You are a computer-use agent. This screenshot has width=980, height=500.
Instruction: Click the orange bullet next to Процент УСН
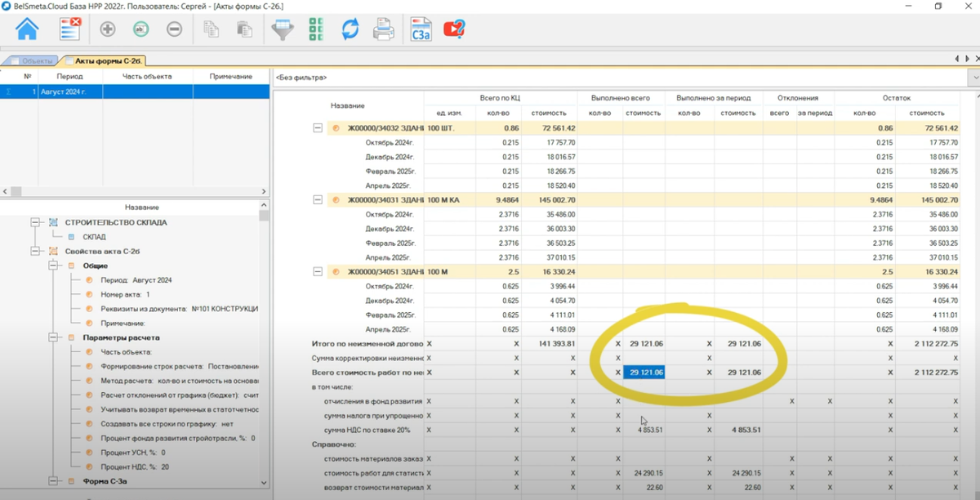(x=90, y=452)
